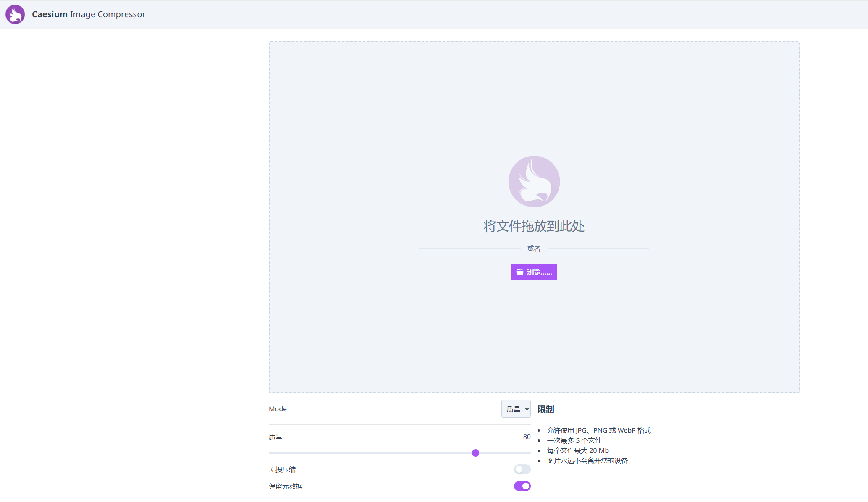The image size is (868, 502).
Task: Click the chevron arrow of the Mode select
Action: 527,409
